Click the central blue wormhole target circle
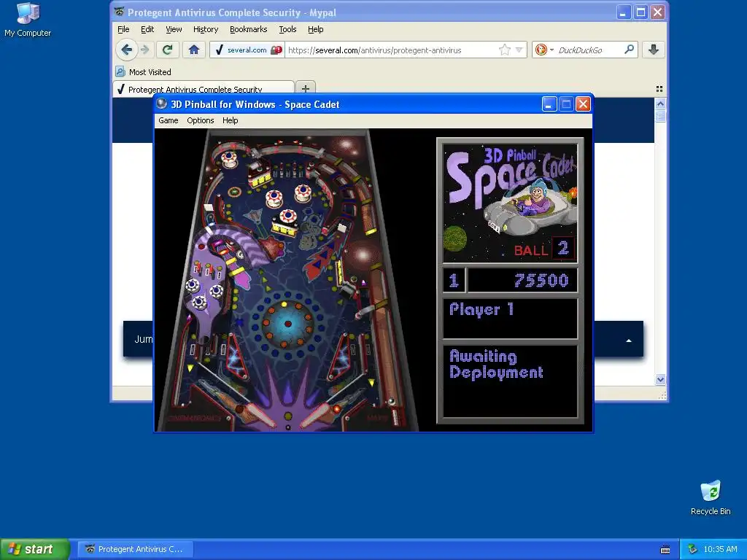747x560 pixels. tap(287, 324)
